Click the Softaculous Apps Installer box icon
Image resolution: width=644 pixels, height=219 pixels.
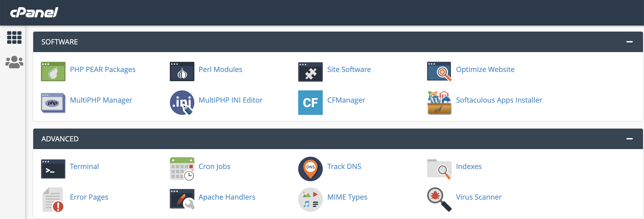(x=439, y=103)
